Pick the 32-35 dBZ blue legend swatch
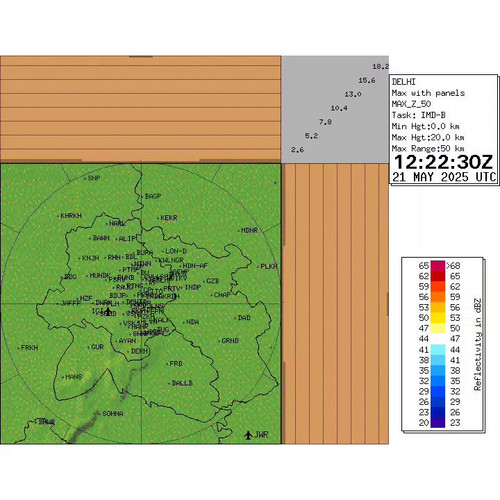Image resolution: width=500 pixels, height=500 pixels. 438,381
